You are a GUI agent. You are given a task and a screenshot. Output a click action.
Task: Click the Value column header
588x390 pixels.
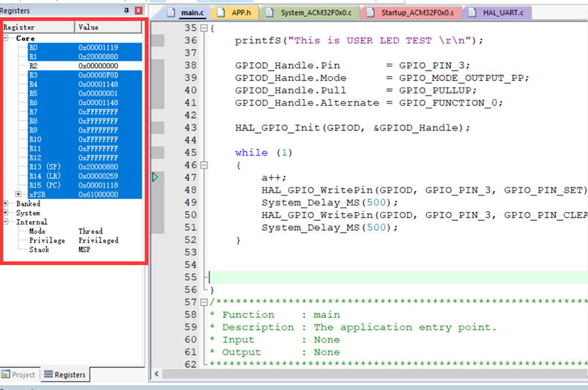click(x=109, y=27)
